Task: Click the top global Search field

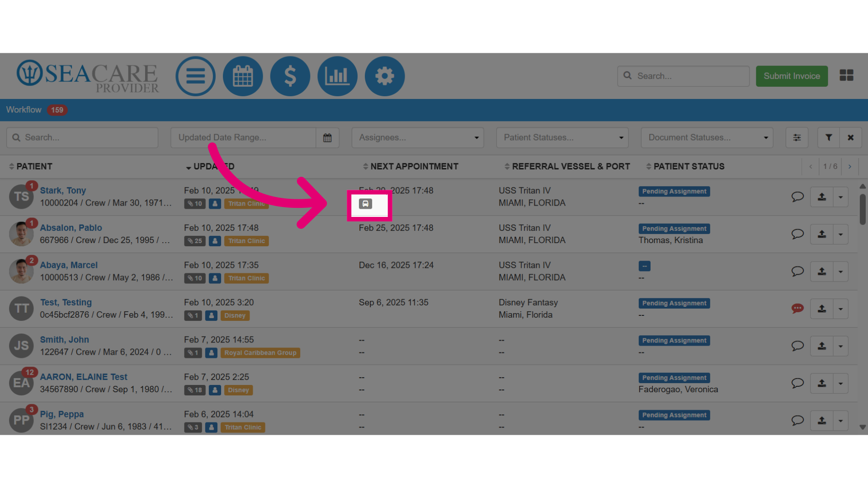Action: 683,76
